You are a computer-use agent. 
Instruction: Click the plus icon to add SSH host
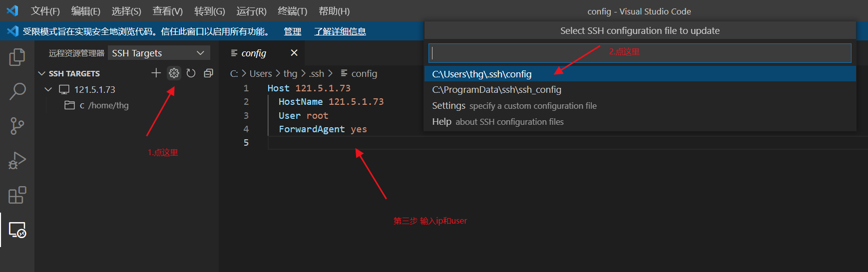coord(156,73)
